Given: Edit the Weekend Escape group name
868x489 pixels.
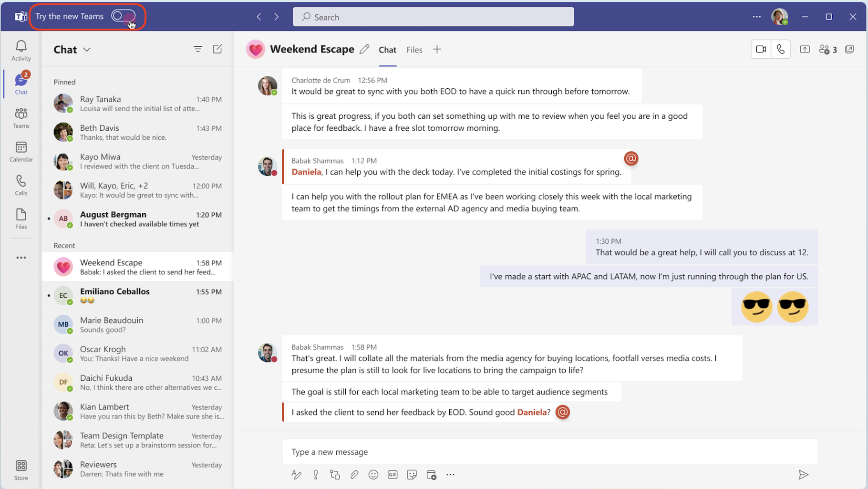Looking at the screenshot, I should (x=365, y=49).
